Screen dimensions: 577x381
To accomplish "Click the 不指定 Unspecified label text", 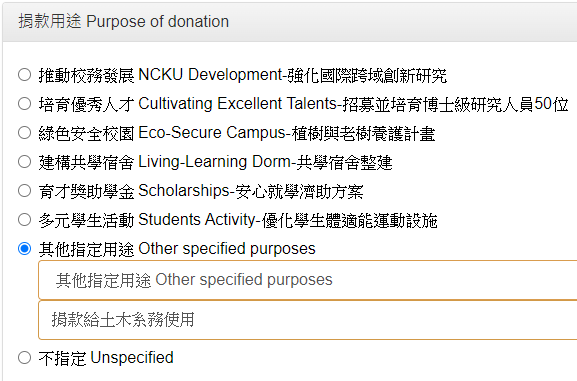I will 106,358.
